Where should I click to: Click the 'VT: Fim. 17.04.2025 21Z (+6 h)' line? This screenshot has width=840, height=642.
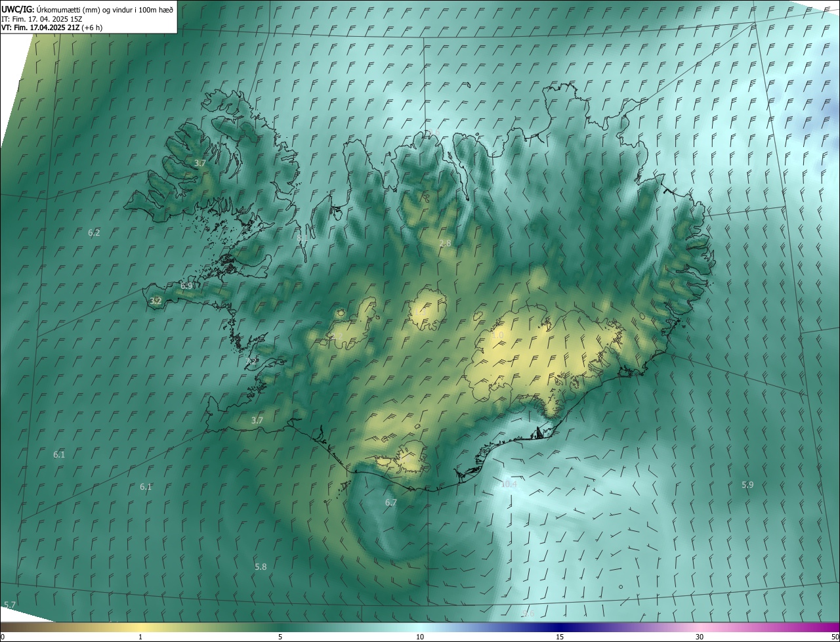click(52, 28)
